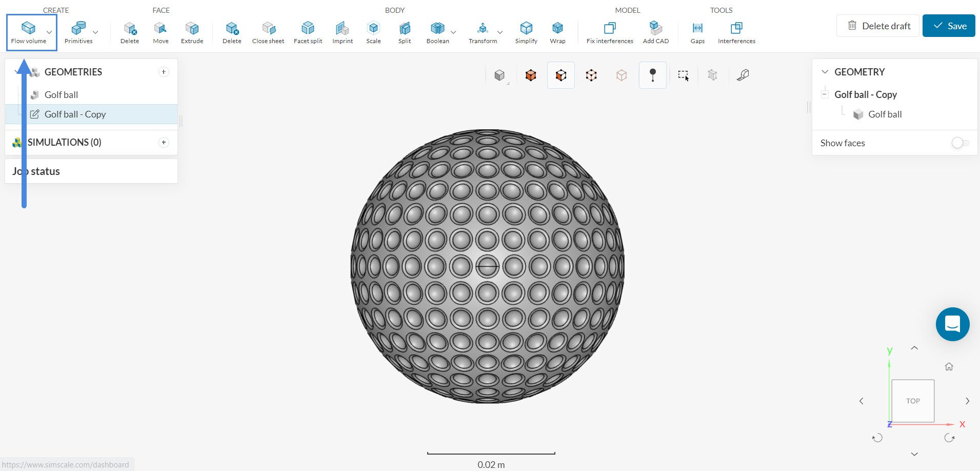Select the Flow volume tool
The image size is (980, 471).
[28, 32]
